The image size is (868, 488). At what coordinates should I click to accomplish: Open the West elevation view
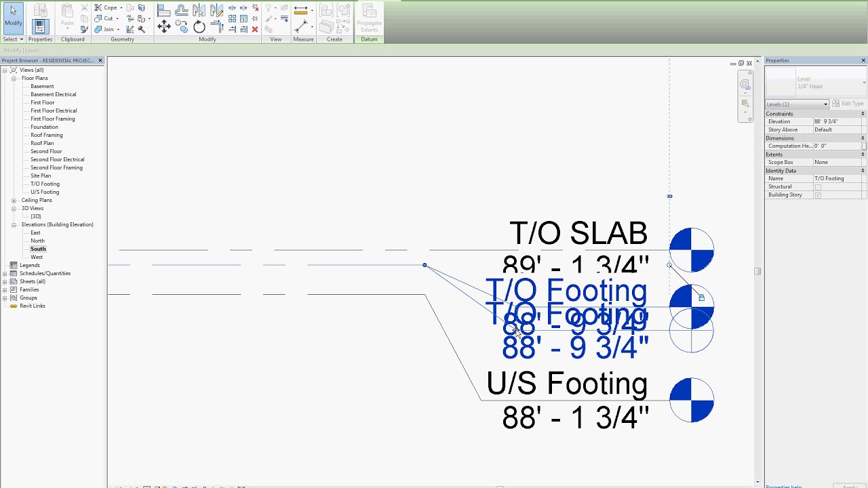(37, 257)
